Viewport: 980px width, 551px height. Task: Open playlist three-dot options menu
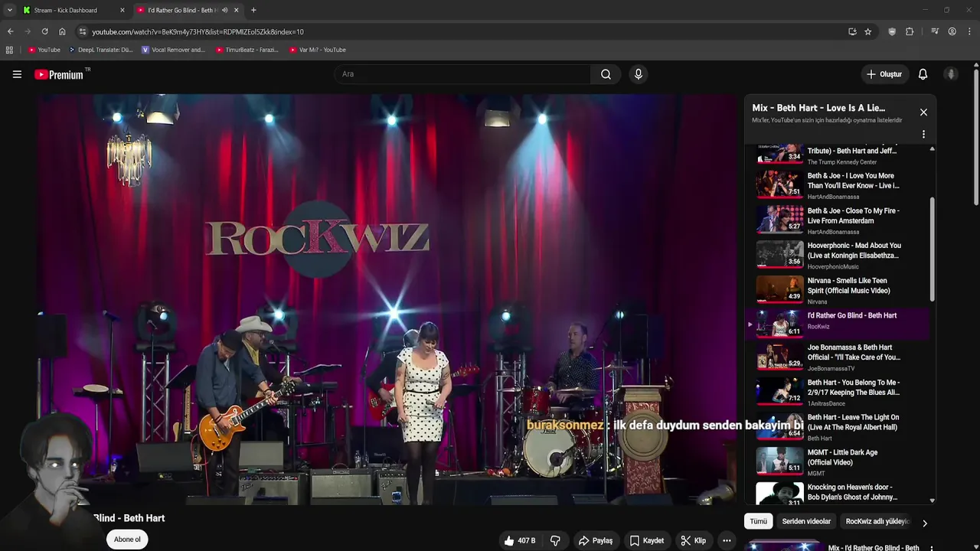point(923,134)
